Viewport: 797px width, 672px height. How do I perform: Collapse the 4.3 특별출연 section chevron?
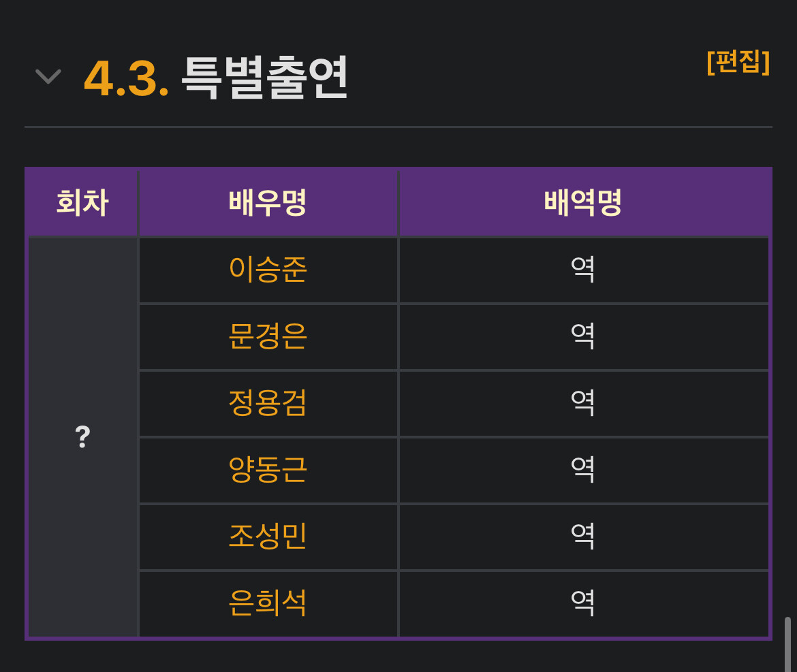(x=48, y=76)
